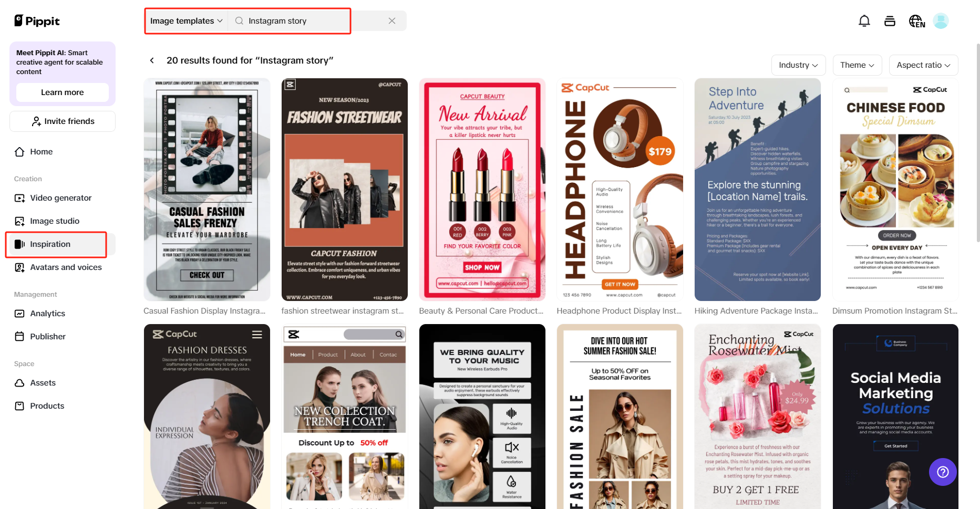The height and width of the screenshot is (509, 980).
Task: Open the Products section
Action: point(46,406)
